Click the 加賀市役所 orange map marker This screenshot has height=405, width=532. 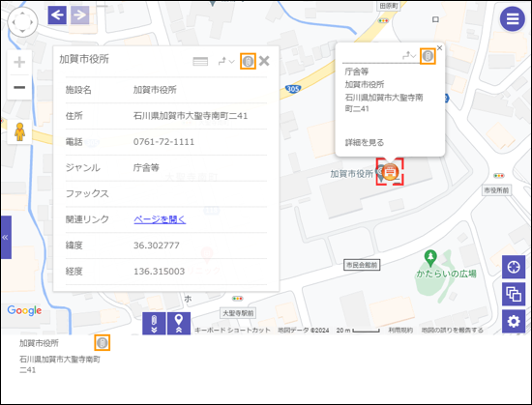(x=391, y=171)
